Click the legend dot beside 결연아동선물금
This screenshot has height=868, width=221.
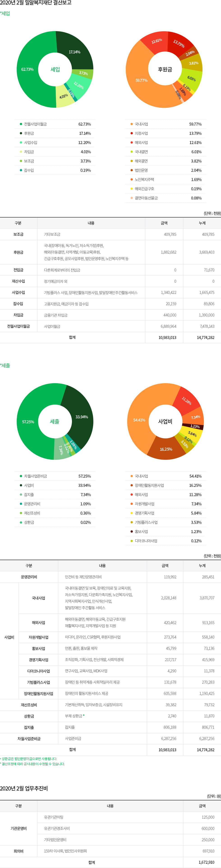(132, 198)
